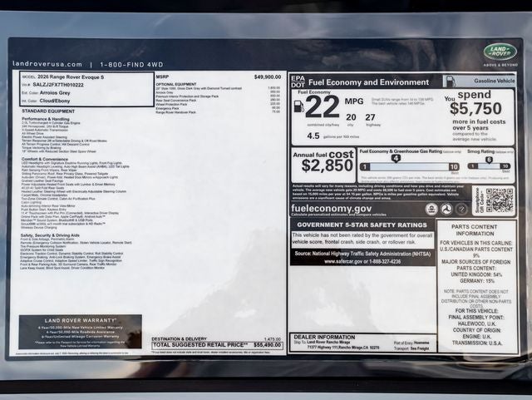Click the fuel pump icon beside Gasoline Vehicle
Screen dimensions: 532x400
point(451,81)
